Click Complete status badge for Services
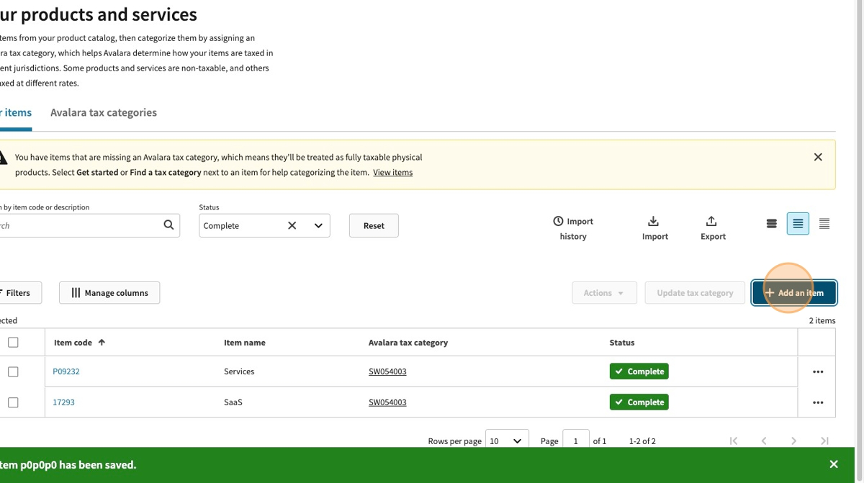864x484 pixels. pyautogui.click(x=639, y=372)
